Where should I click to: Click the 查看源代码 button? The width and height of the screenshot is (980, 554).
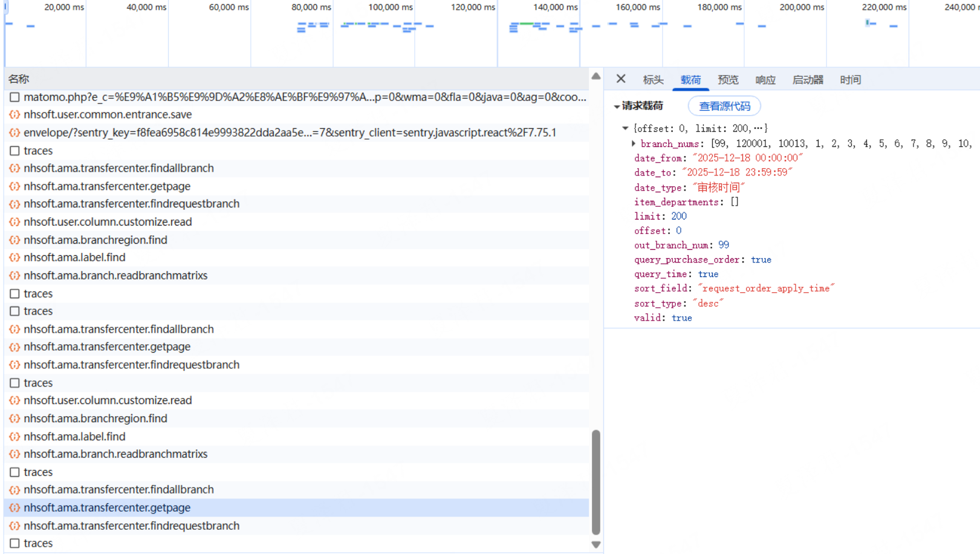tap(724, 106)
